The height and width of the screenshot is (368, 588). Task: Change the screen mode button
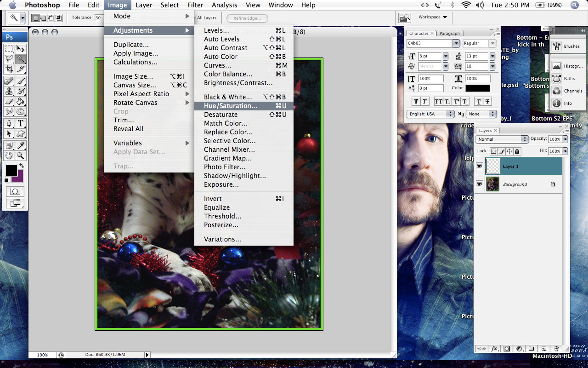click(x=15, y=202)
